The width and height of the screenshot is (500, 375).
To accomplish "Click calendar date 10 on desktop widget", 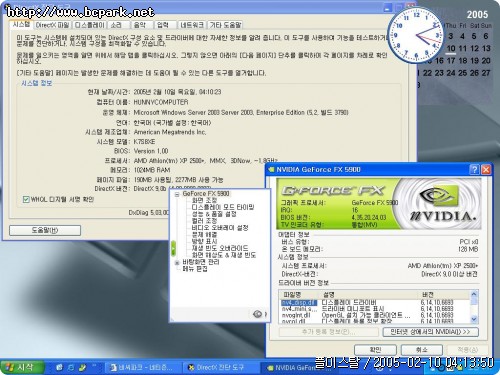I will [x=451, y=48].
